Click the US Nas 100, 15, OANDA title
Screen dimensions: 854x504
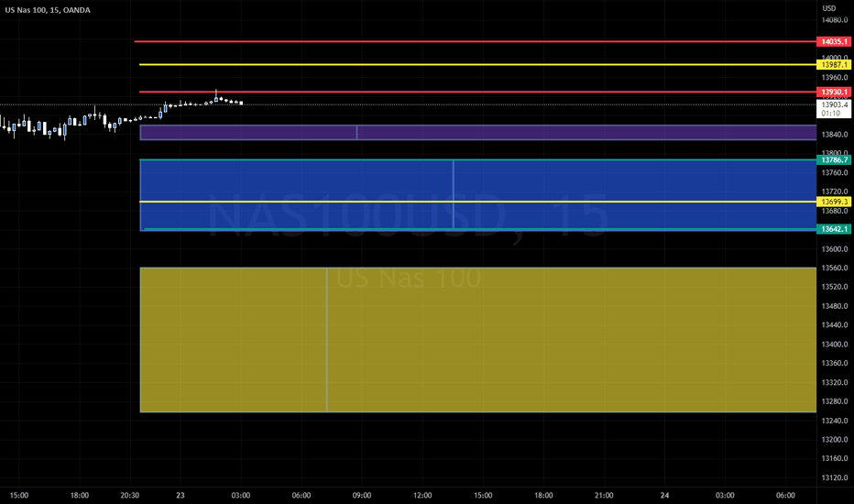[48, 10]
